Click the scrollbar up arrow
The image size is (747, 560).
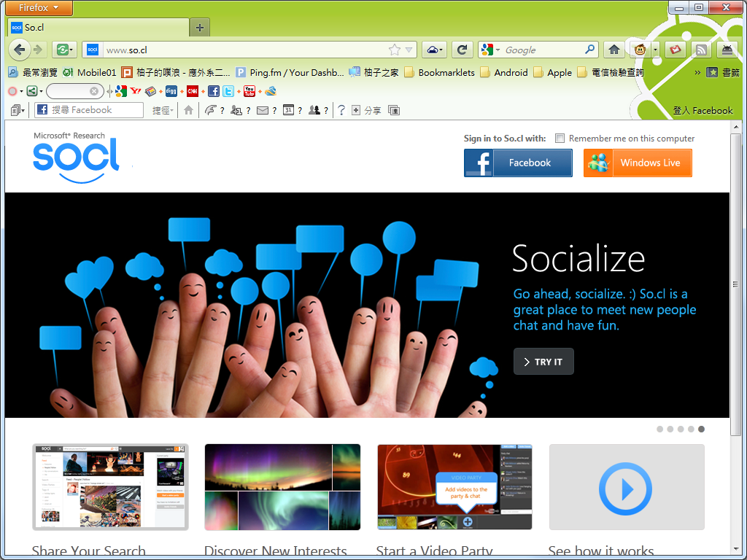(735, 127)
